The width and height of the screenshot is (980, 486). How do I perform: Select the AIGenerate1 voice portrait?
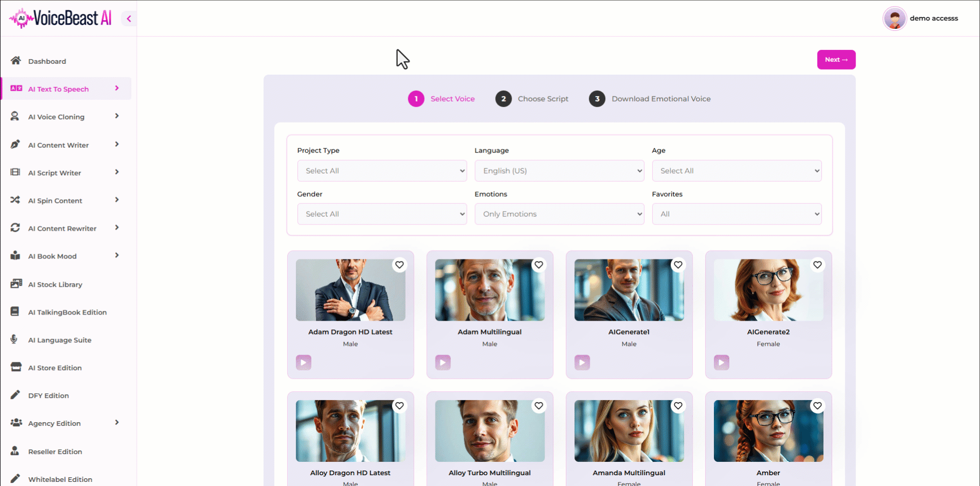[629, 290]
